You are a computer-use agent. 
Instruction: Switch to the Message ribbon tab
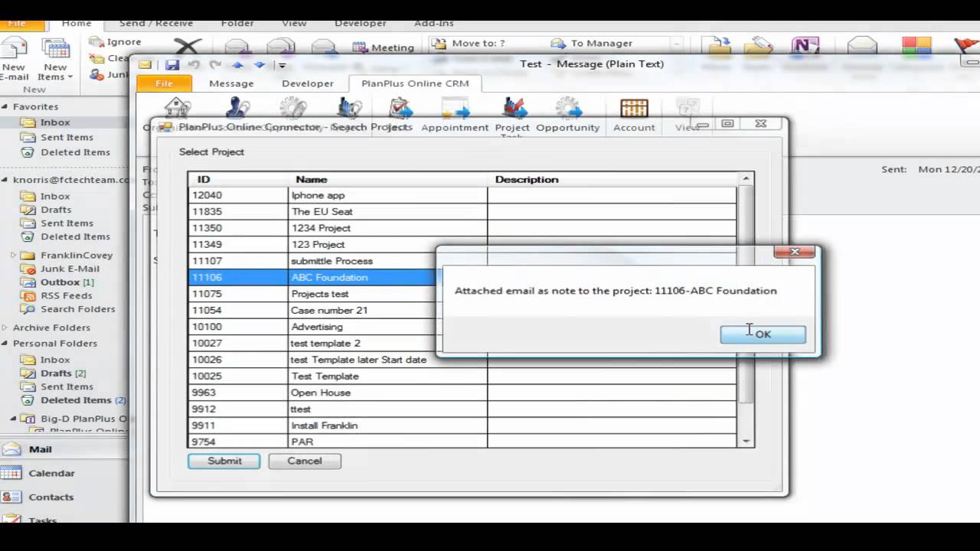point(231,83)
